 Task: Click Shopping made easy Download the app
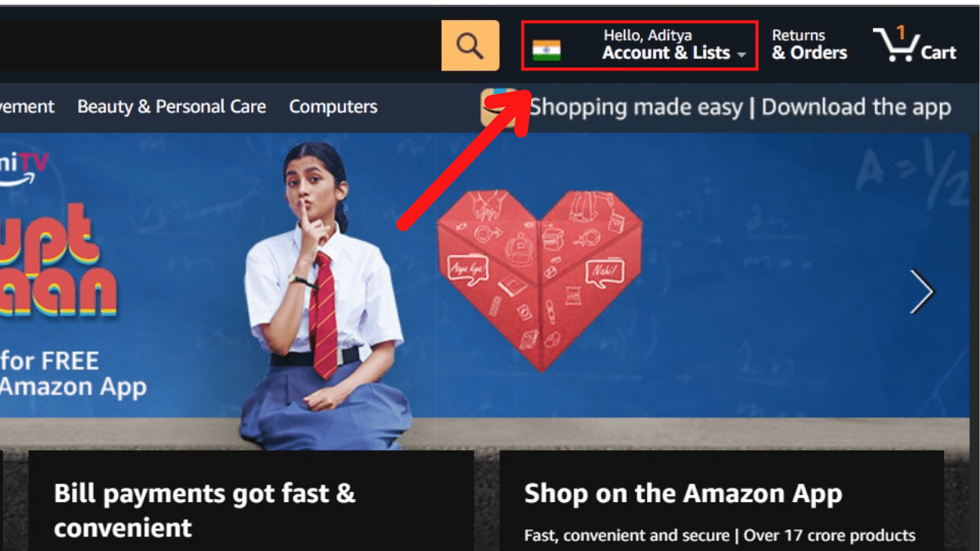pos(740,107)
